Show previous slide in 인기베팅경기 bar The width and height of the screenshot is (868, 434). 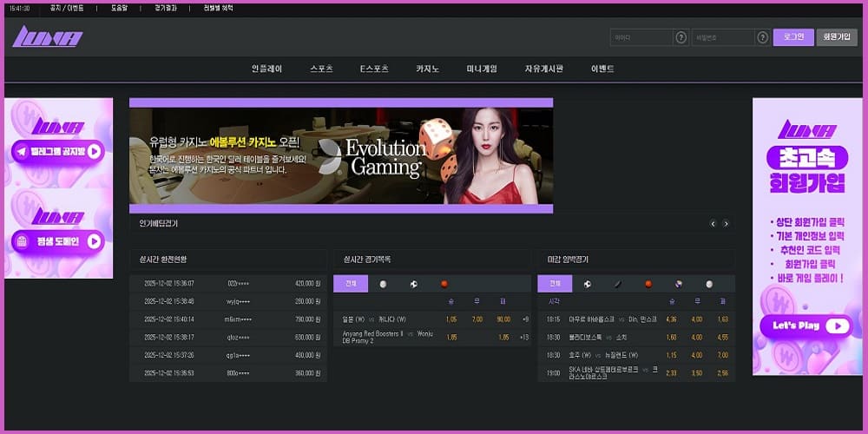[713, 224]
